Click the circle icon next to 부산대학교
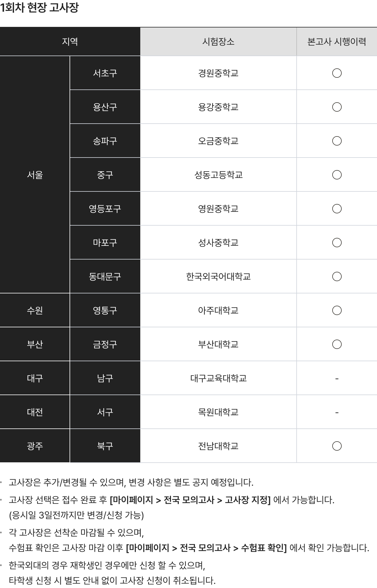The width and height of the screenshot is (377, 588). [337, 344]
